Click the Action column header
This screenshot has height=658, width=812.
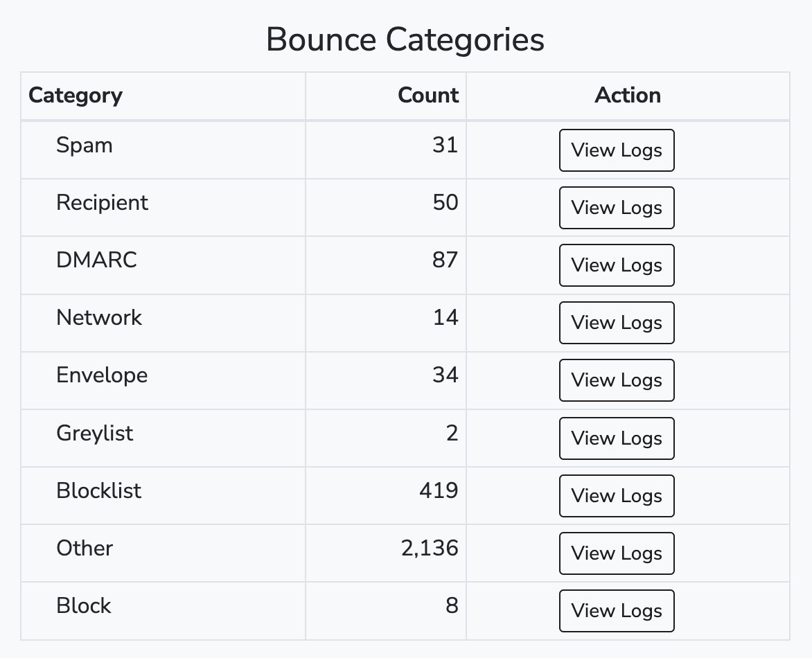628,96
